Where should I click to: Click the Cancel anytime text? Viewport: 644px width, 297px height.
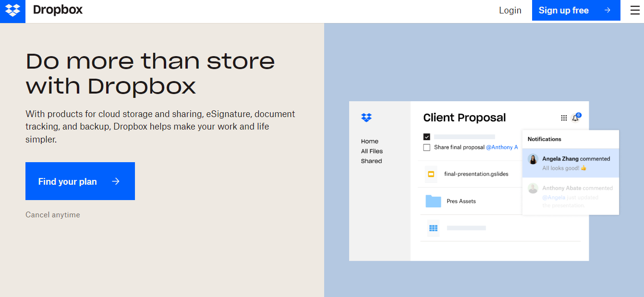click(53, 214)
